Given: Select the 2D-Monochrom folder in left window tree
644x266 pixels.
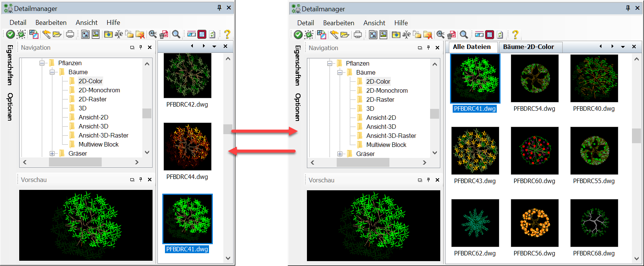Looking at the screenshot, I should (x=99, y=90).
